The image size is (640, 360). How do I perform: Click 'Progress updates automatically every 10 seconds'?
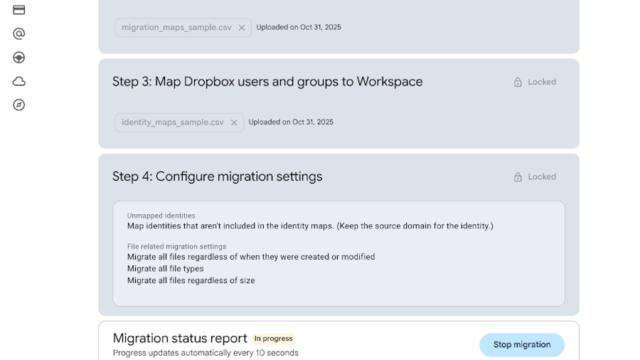point(206,353)
